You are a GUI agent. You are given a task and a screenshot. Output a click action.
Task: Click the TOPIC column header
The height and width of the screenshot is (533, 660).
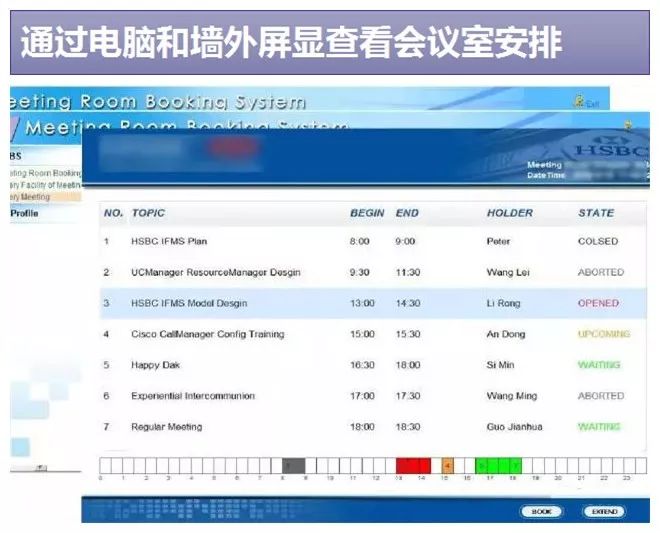(x=148, y=213)
